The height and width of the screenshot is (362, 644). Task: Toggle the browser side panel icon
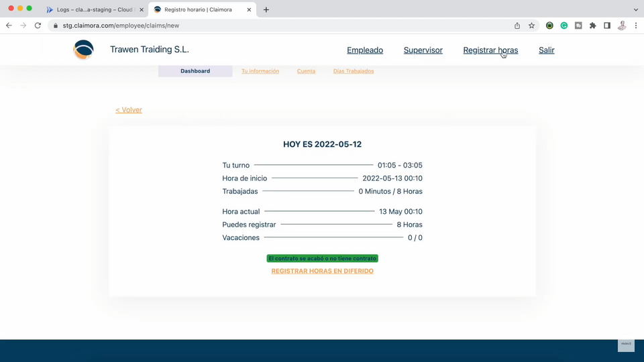coord(607,25)
